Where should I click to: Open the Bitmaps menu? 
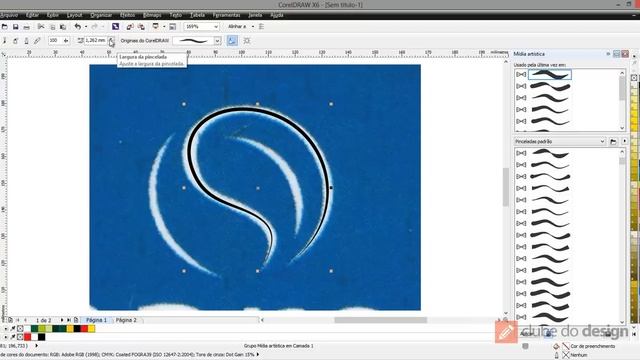tap(152, 15)
